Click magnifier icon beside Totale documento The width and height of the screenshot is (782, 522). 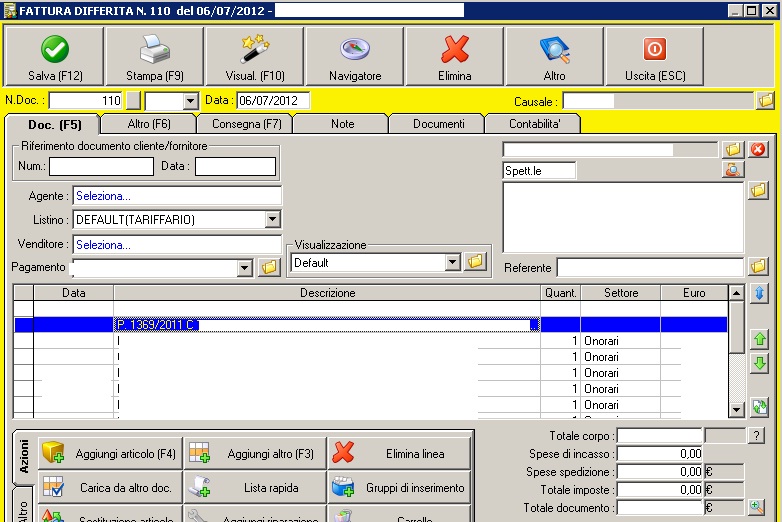(x=756, y=508)
